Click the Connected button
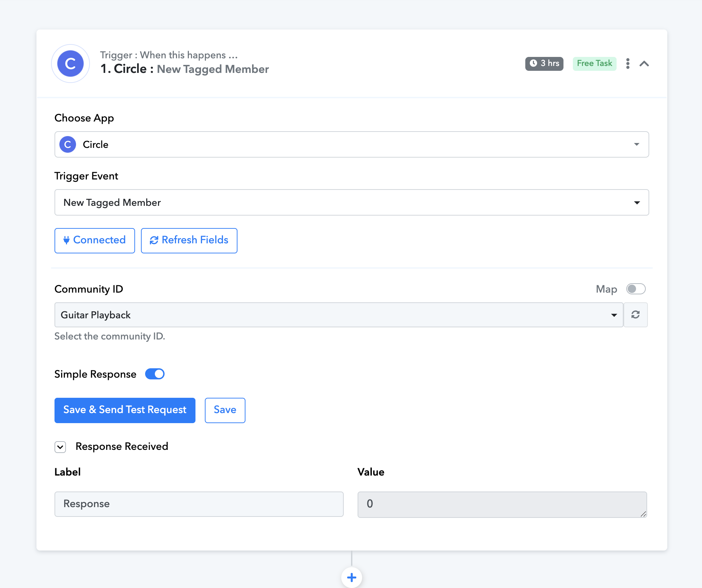Image resolution: width=702 pixels, height=588 pixels. (x=94, y=241)
